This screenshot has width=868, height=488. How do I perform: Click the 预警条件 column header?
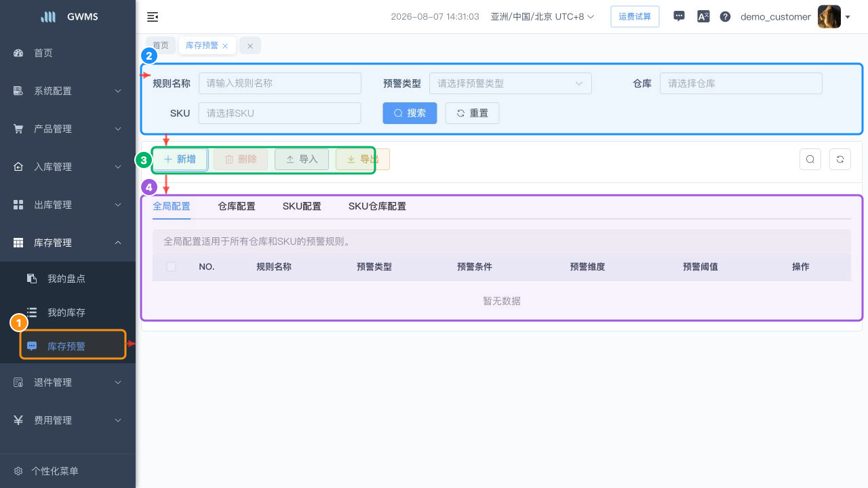tap(475, 266)
